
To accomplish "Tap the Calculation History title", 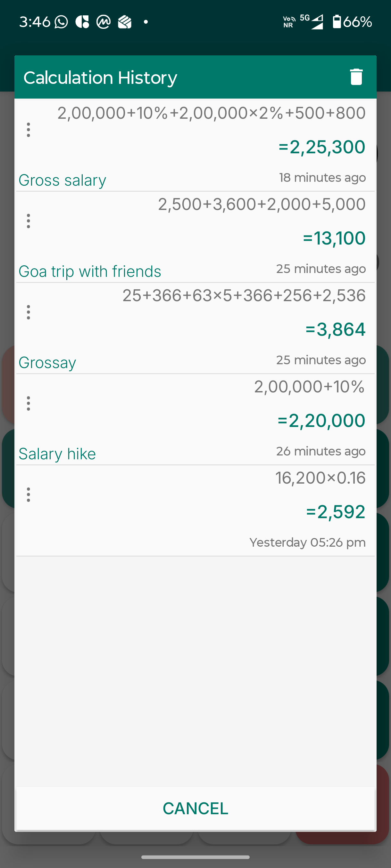I will point(100,78).
